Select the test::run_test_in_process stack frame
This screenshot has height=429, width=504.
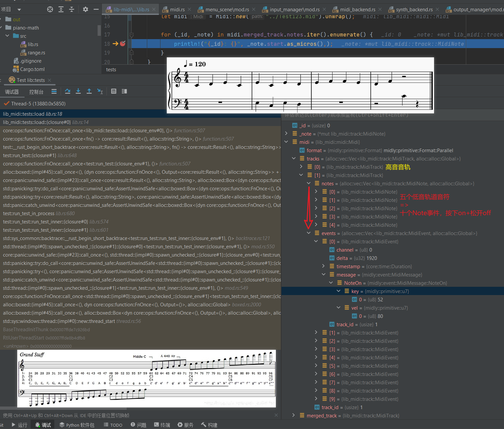(29, 213)
